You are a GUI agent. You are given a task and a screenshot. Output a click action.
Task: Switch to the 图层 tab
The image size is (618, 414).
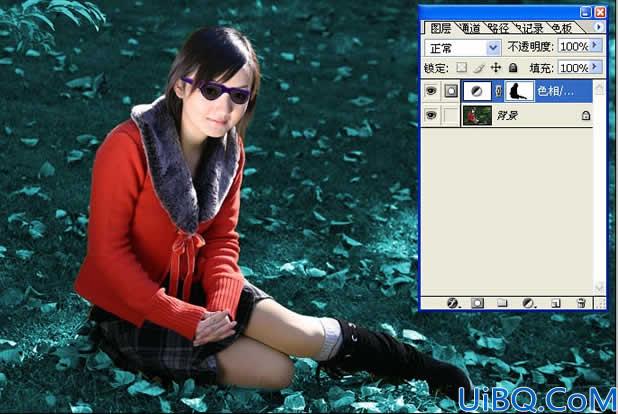[441, 28]
